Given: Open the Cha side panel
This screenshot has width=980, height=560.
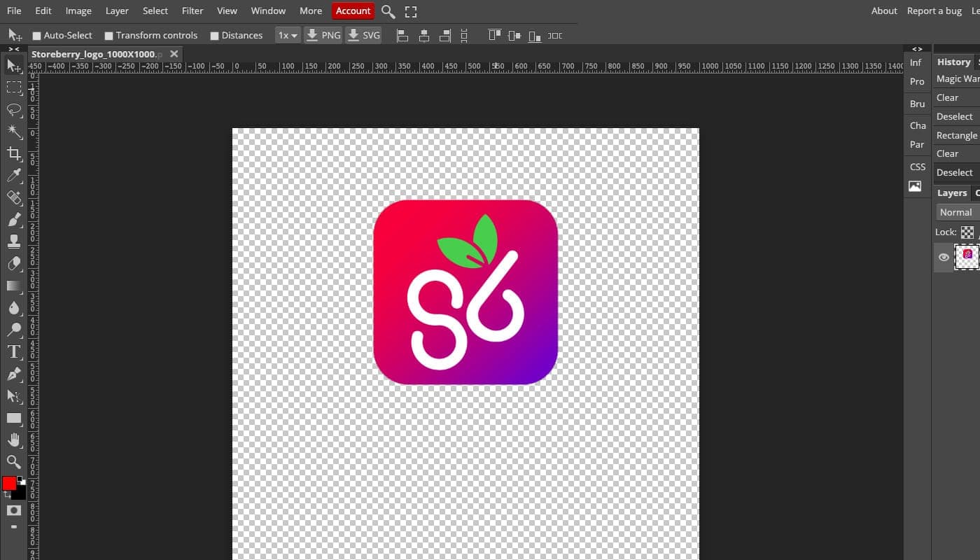Looking at the screenshot, I should [918, 125].
